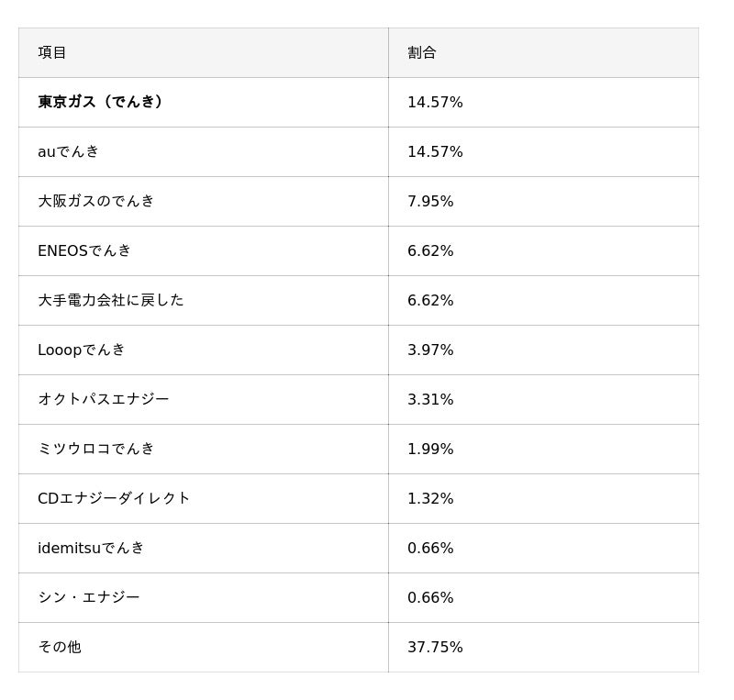Viewport: 734px width, 700px height.
Task: Select the 3.31% percentage cell
Action: click(430, 399)
